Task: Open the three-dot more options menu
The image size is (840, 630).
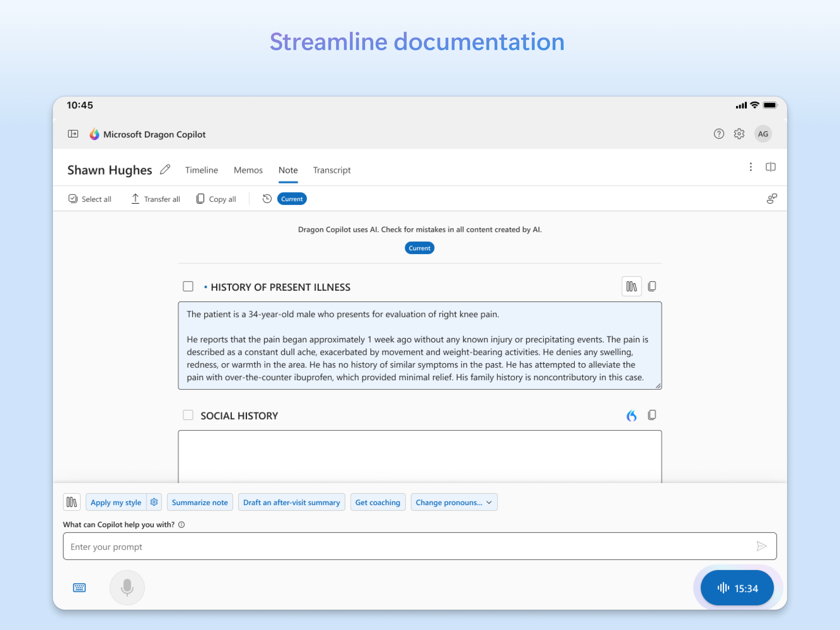Action: (751, 167)
